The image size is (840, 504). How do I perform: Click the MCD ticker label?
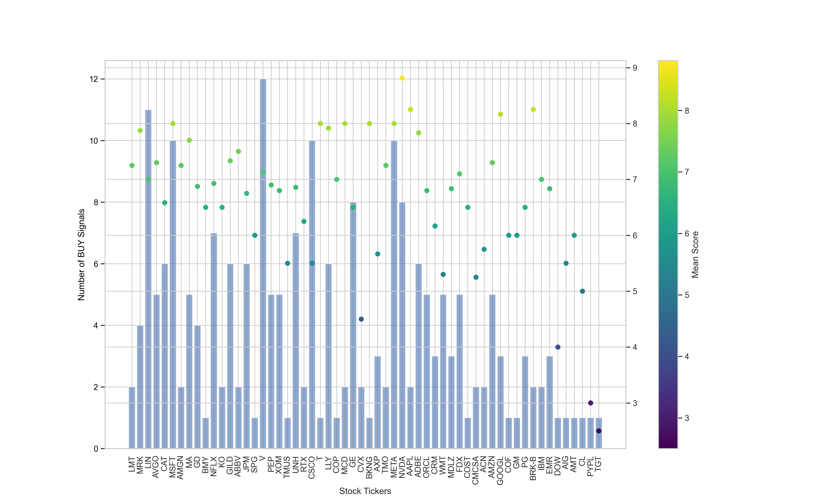click(345, 465)
